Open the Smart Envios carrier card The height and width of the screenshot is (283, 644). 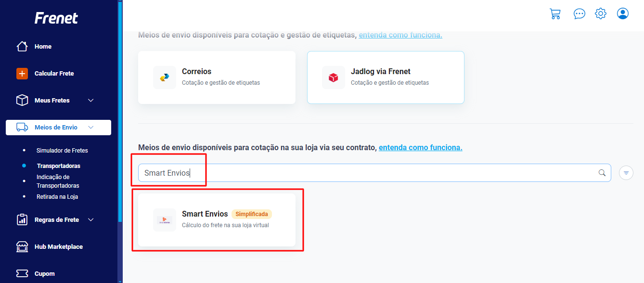(217, 220)
